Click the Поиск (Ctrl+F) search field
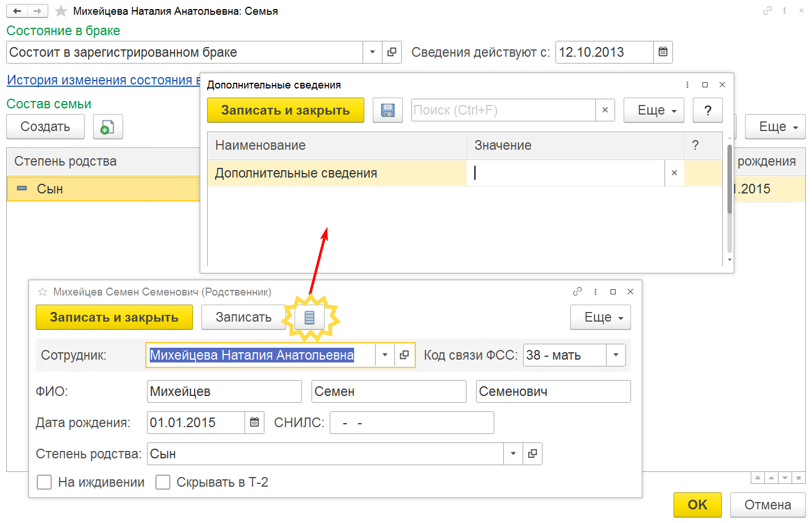This screenshot has height=523, width=812. (x=503, y=110)
